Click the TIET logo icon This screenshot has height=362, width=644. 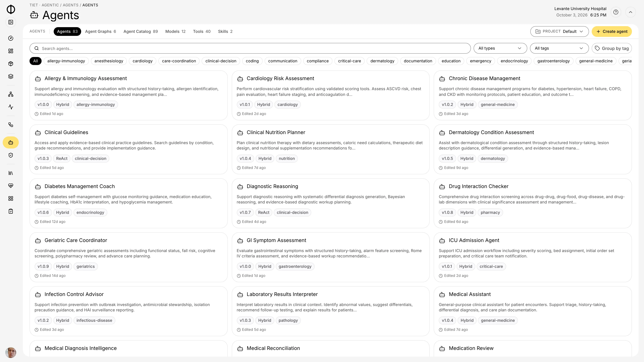pos(11,9)
